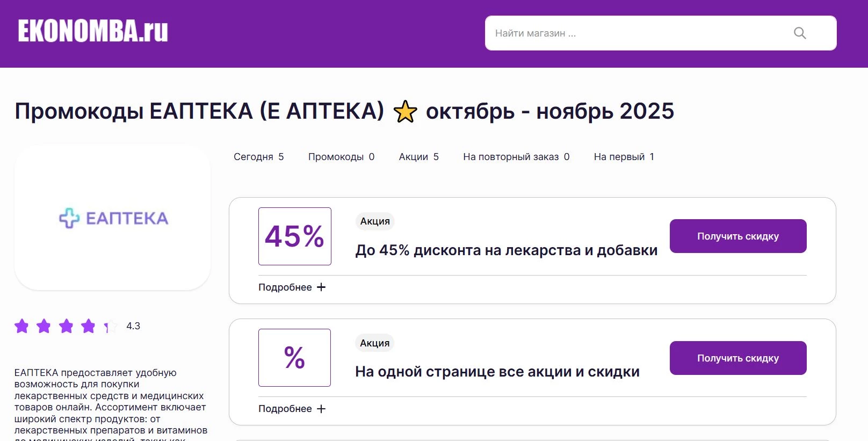Select the На повторный заказ 0 tab
The image size is (868, 441).
[x=516, y=157]
